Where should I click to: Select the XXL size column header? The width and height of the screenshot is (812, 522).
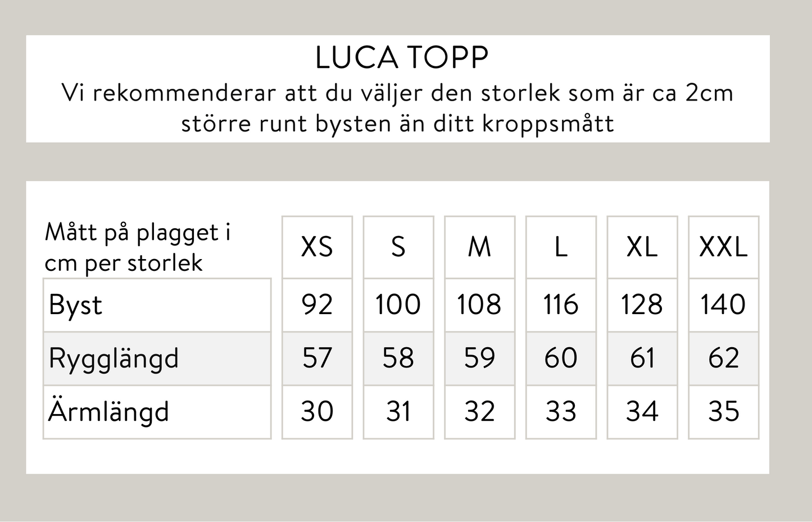click(x=723, y=247)
